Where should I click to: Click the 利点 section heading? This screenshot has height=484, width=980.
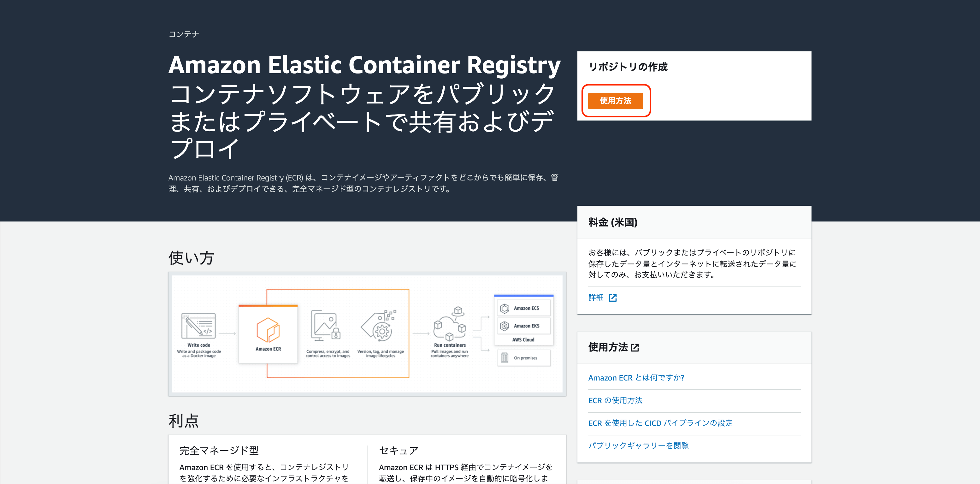[184, 421]
